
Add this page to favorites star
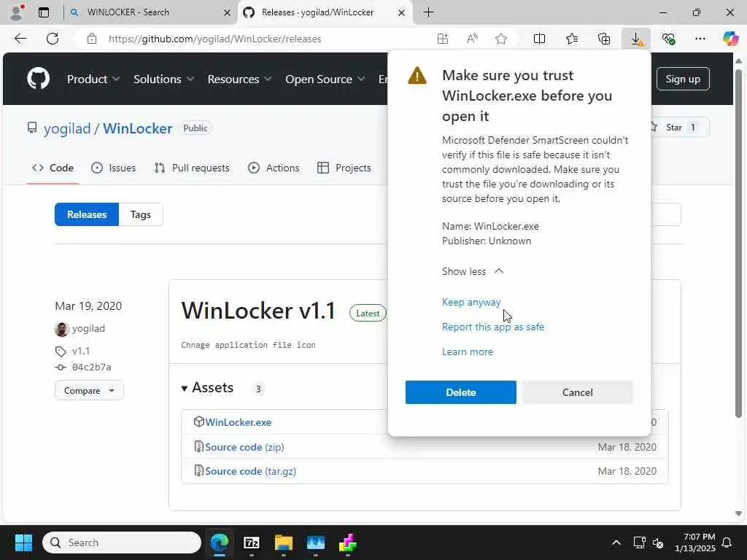click(500, 39)
